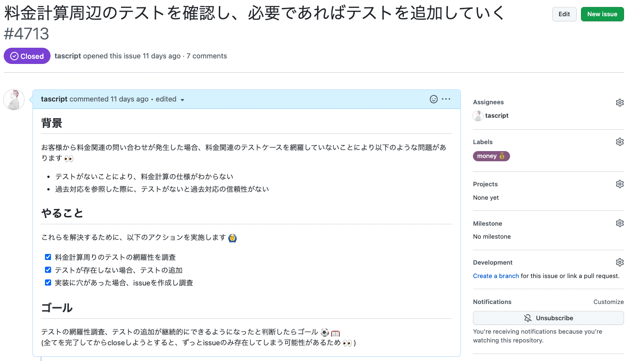The height and width of the screenshot is (361, 644).
Task: Open the Create a branch link
Action: tap(496, 276)
